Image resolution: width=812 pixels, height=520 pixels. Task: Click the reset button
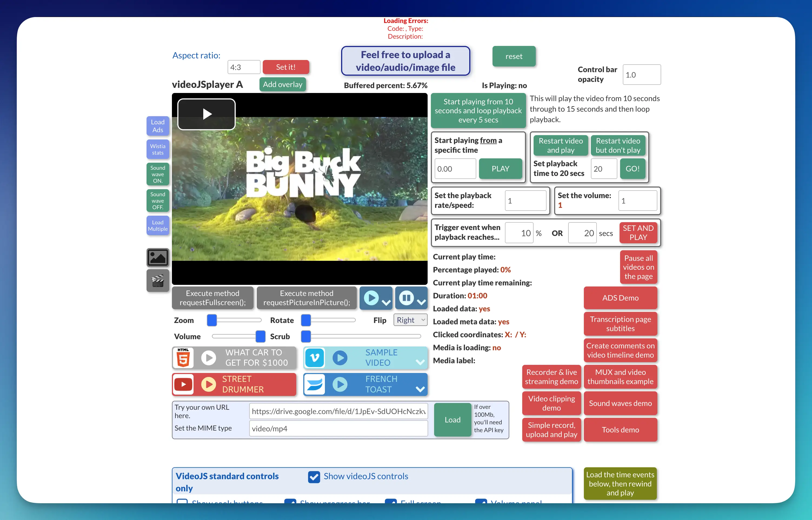514,56
